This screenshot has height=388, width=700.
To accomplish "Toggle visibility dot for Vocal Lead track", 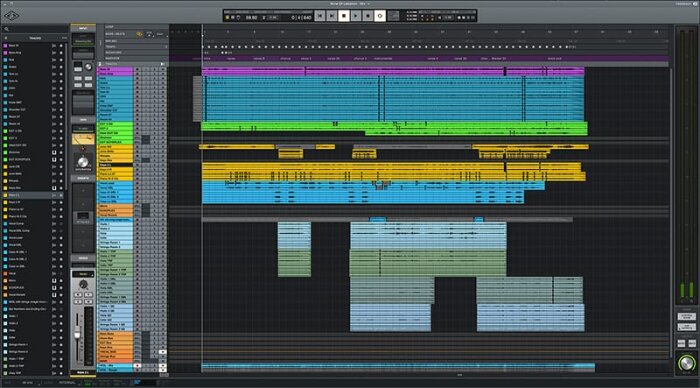I will point(61,238).
